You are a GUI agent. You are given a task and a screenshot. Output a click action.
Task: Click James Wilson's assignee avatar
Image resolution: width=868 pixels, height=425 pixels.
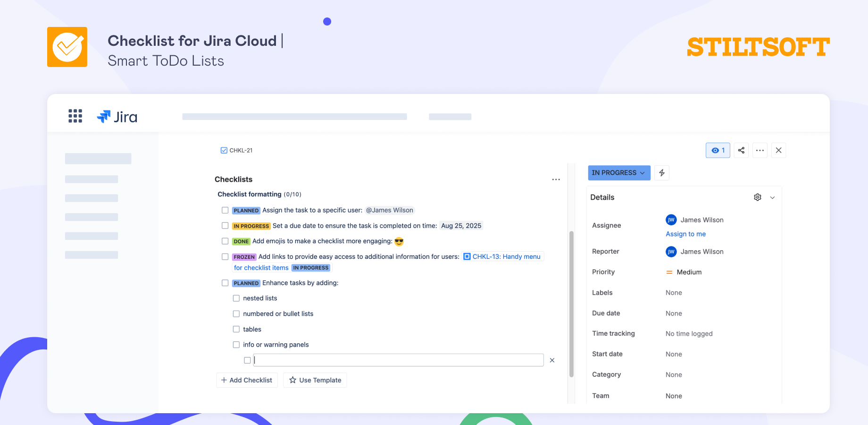point(671,220)
